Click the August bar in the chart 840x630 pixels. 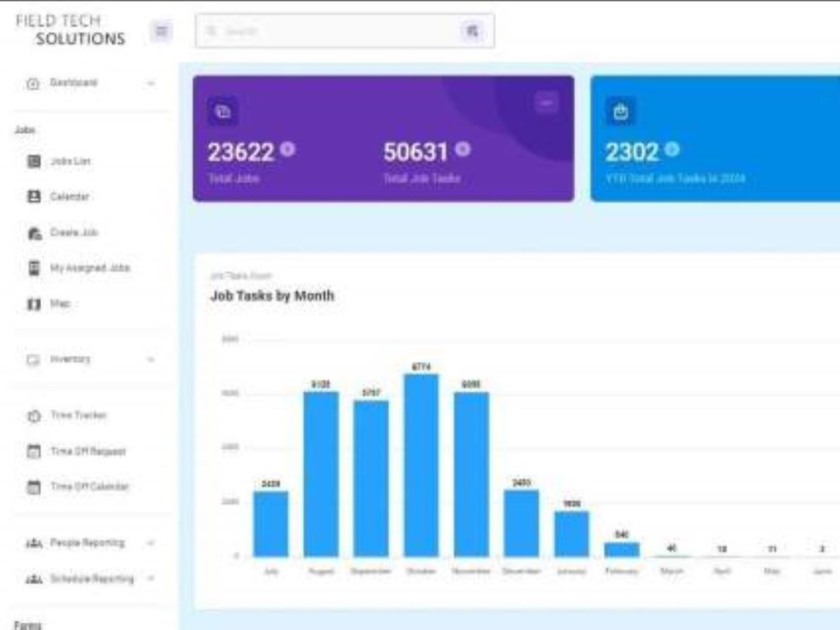(321, 474)
